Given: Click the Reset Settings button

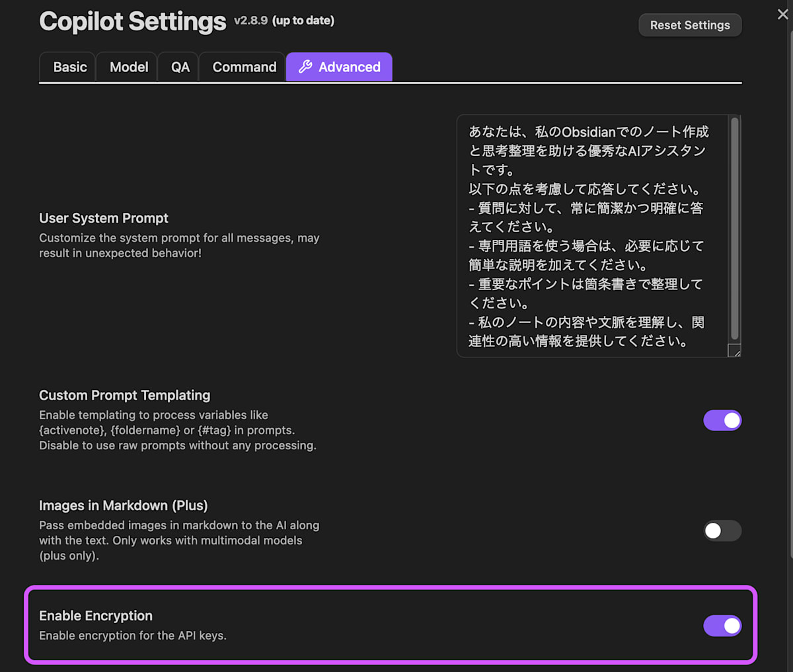Looking at the screenshot, I should [690, 25].
